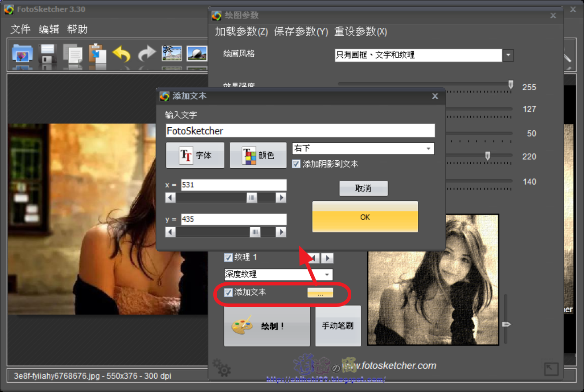Close the 绘图参数 window
Image resolution: width=584 pixels, height=392 pixels.
click(x=553, y=16)
